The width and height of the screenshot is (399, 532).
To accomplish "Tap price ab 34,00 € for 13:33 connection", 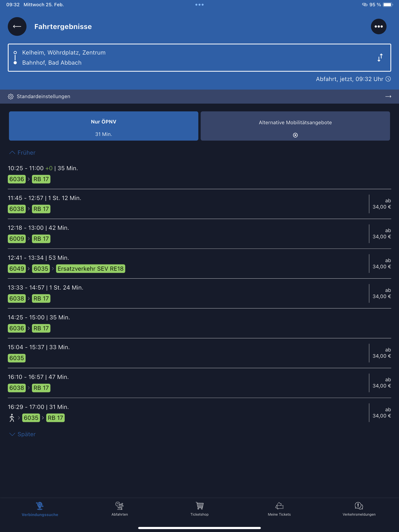I will 382,293.
